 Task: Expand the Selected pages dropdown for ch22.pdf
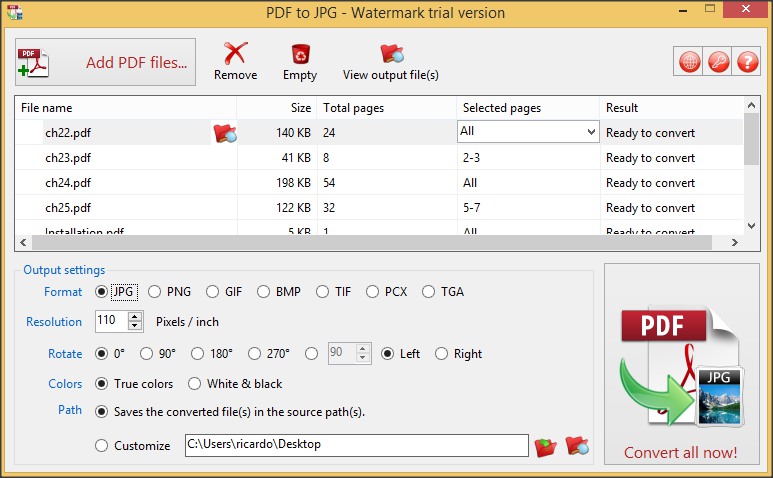[x=591, y=132]
